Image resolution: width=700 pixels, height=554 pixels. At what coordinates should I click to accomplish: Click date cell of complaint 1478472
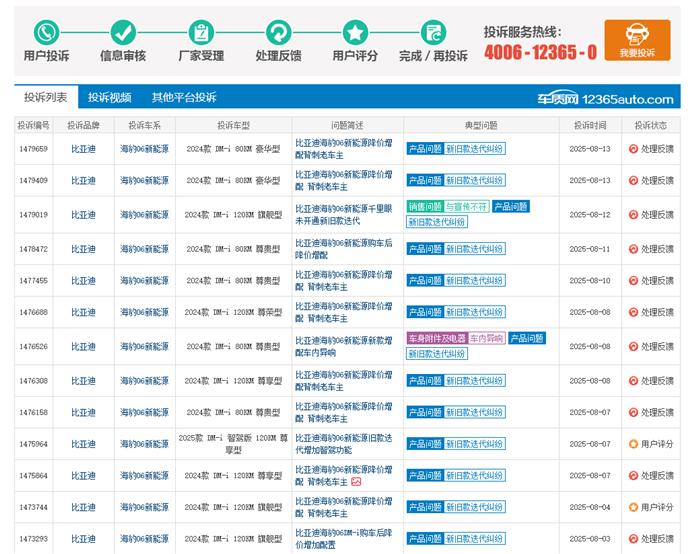click(x=590, y=249)
